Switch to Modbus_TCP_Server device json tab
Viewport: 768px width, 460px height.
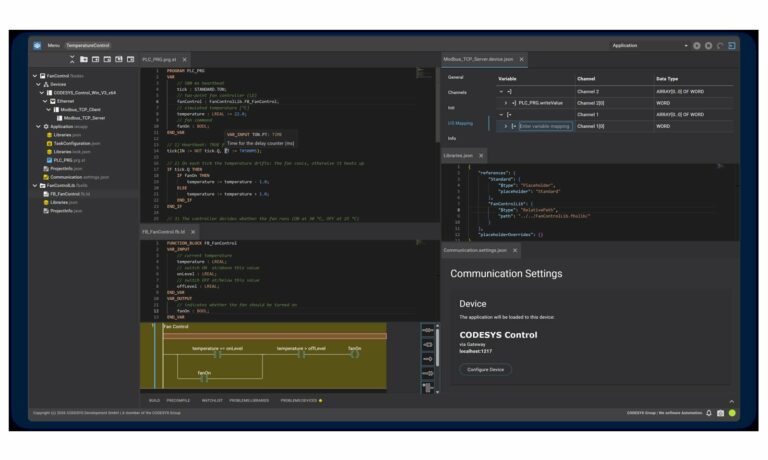click(478, 59)
